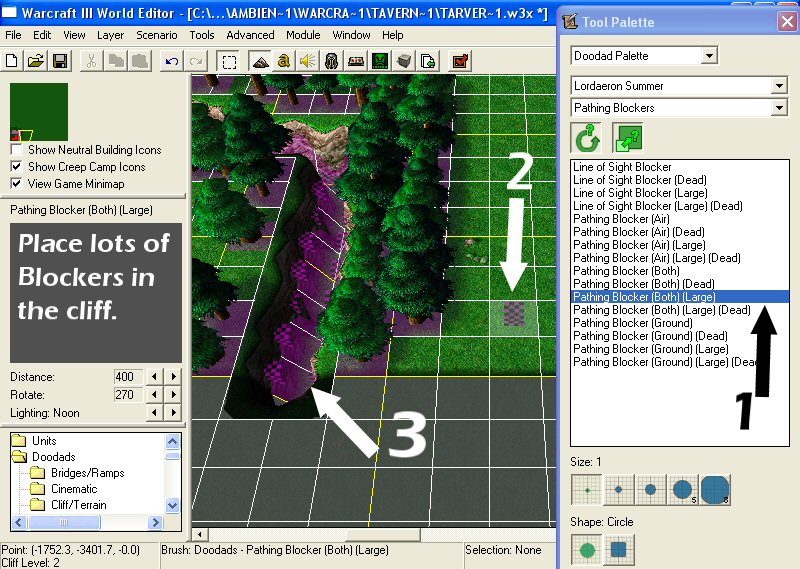Expand the Lordaeron Summer tileset dropdown

pyautogui.click(x=679, y=86)
